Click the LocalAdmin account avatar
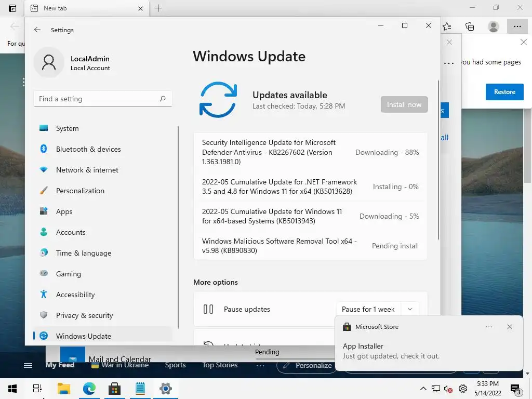Image resolution: width=532 pixels, height=399 pixels. [49, 62]
